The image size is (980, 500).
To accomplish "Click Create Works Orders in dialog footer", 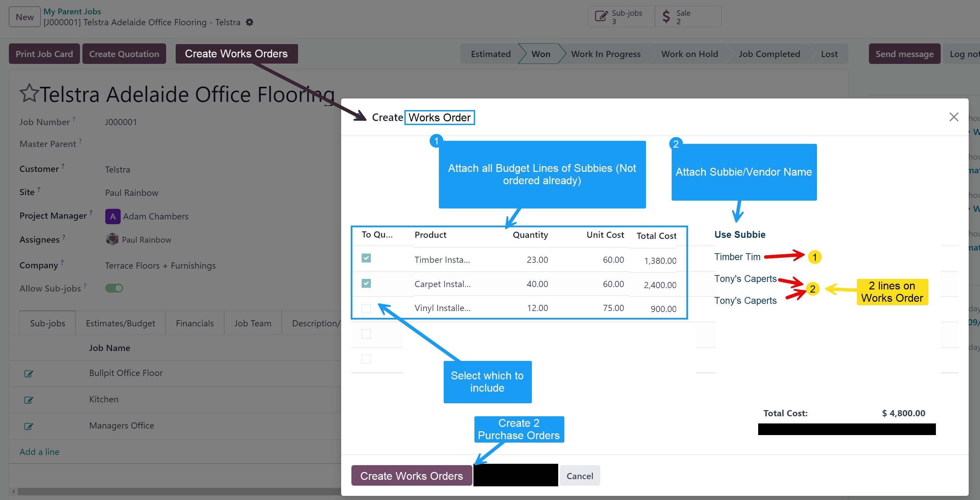I will tap(411, 476).
